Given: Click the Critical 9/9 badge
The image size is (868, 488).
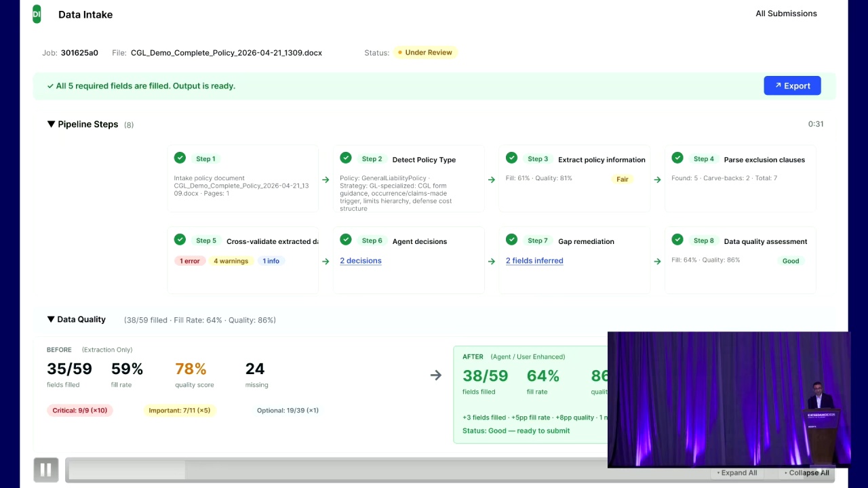Looking at the screenshot, I should tap(79, 410).
